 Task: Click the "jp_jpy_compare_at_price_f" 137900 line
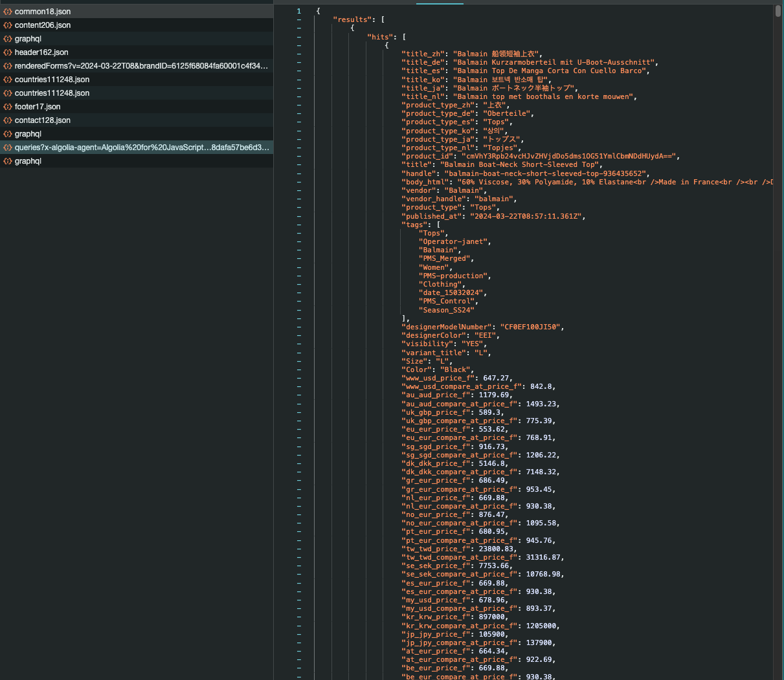[478, 642]
